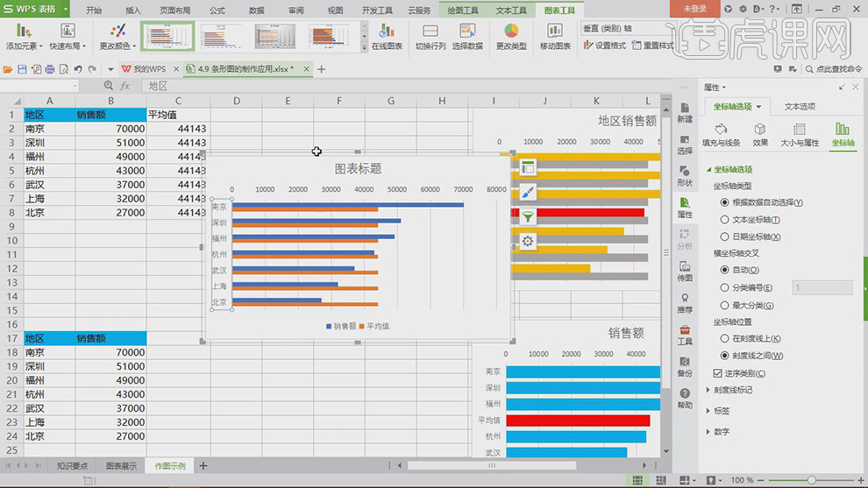Click the zoom slider handle in status bar
The width and height of the screenshot is (868, 488).
[x=812, y=480]
